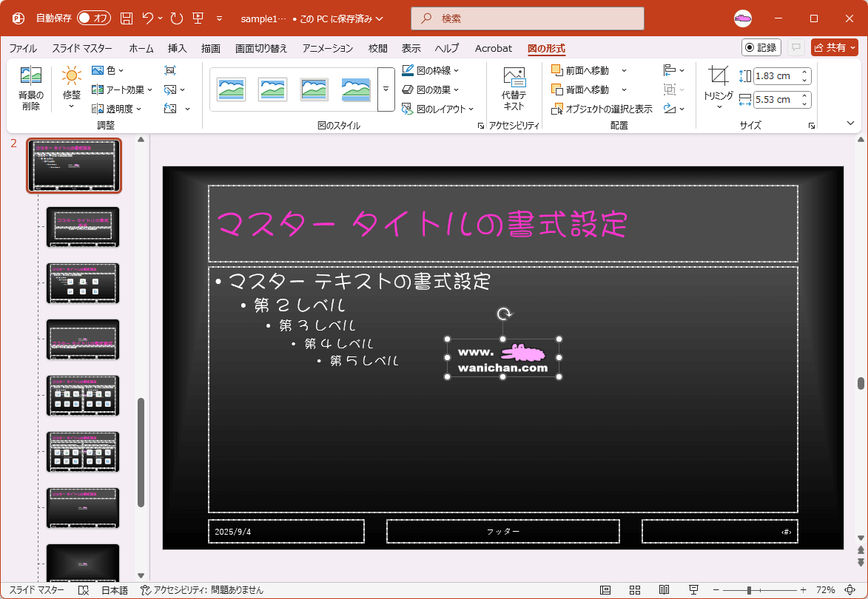Open the Acrobat tab

(494, 48)
